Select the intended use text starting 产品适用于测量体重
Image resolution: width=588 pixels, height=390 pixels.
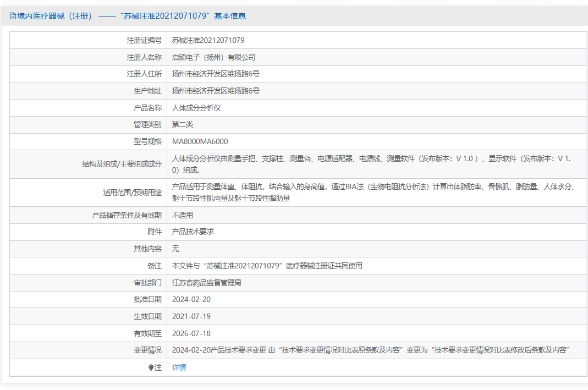coord(374,193)
